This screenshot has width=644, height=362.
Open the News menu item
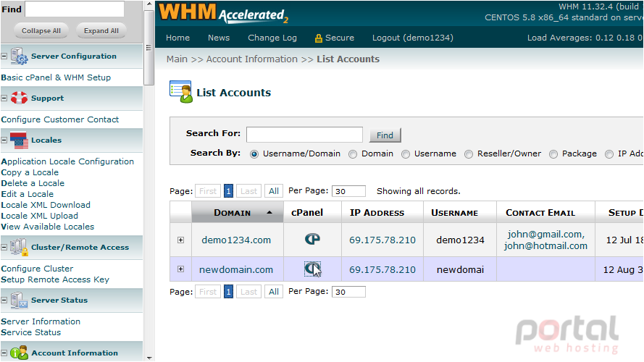point(219,38)
